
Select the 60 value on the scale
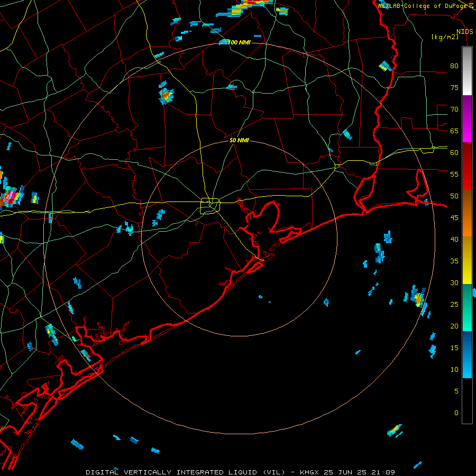[454, 153]
